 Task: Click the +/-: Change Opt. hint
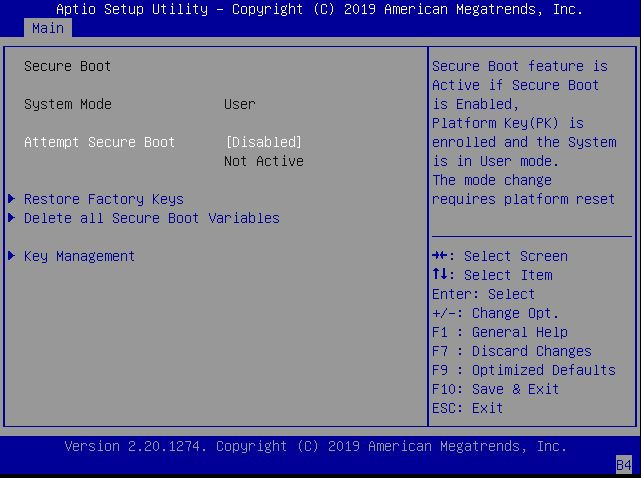pyautogui.click(x=495, y=313)
